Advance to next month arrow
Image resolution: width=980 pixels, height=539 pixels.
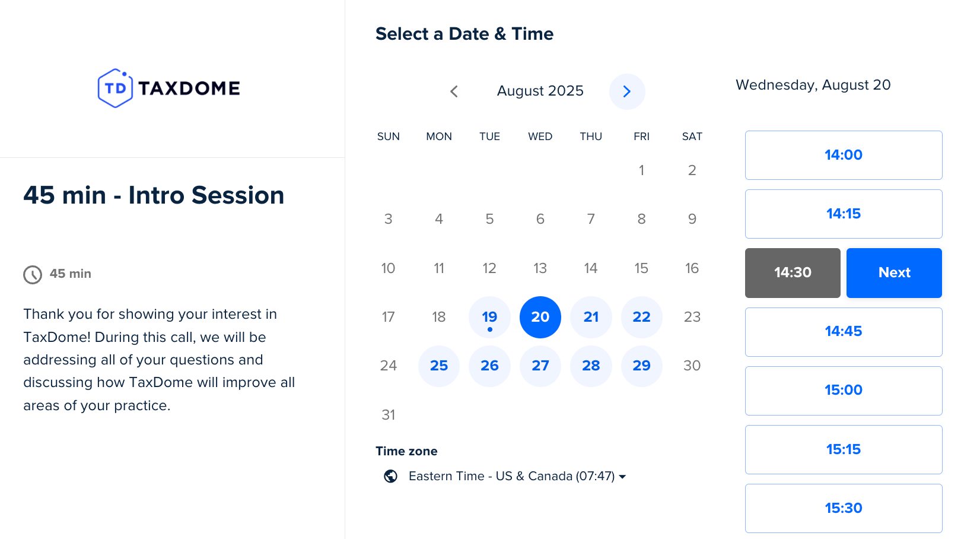pyautogui.click(x=626, y=91)
